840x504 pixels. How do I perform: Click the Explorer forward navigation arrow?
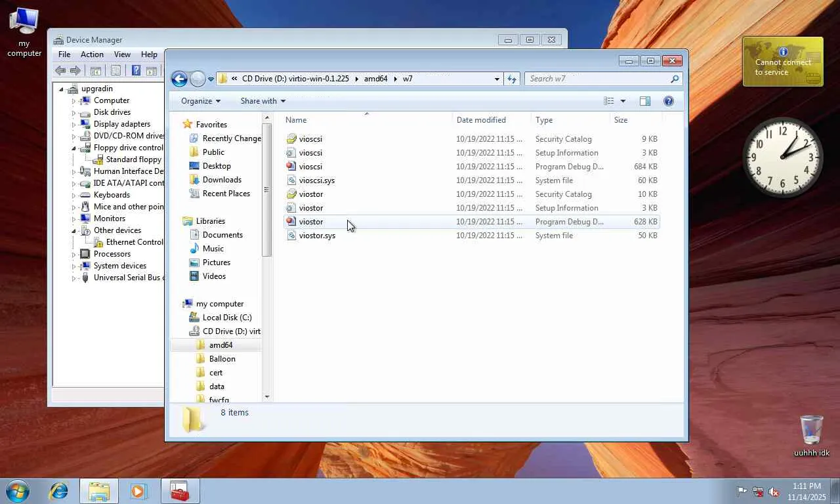pos(198,79)
